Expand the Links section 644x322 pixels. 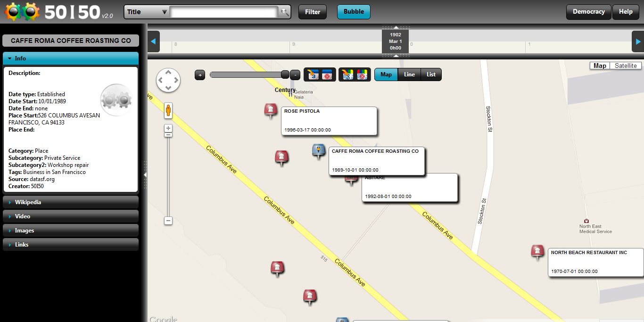click(71, 245)
